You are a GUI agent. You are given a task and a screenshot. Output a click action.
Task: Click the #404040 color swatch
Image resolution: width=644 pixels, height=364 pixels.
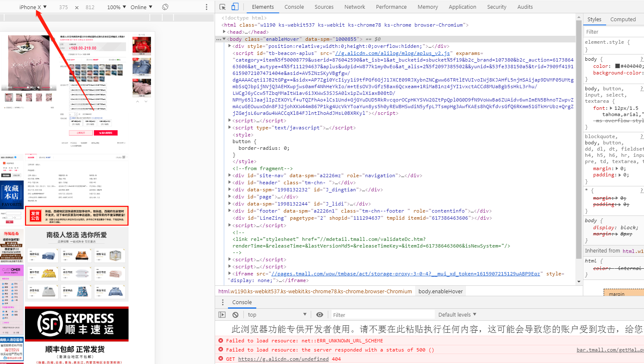tap(617, 66)
